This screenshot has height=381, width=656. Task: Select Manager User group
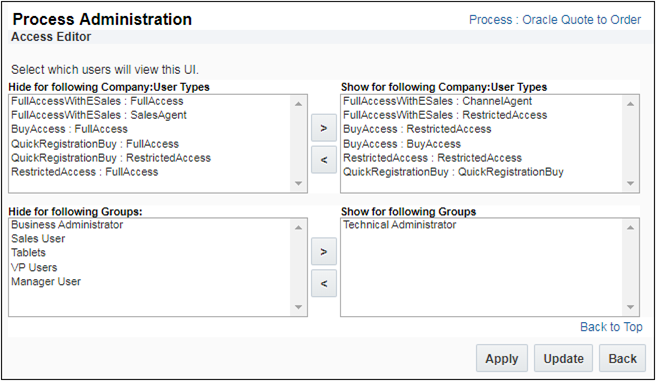click(x=46, y=281)
